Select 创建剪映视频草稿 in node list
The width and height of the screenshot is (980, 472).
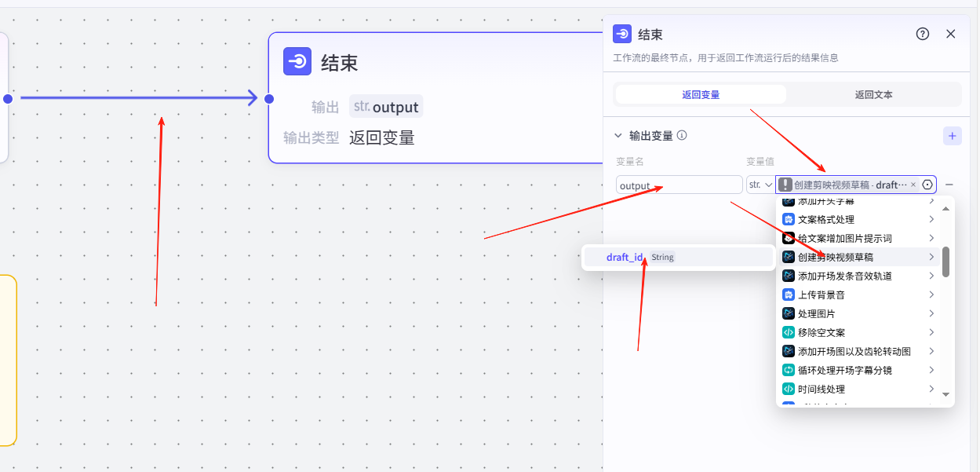(x=836, y=257)
